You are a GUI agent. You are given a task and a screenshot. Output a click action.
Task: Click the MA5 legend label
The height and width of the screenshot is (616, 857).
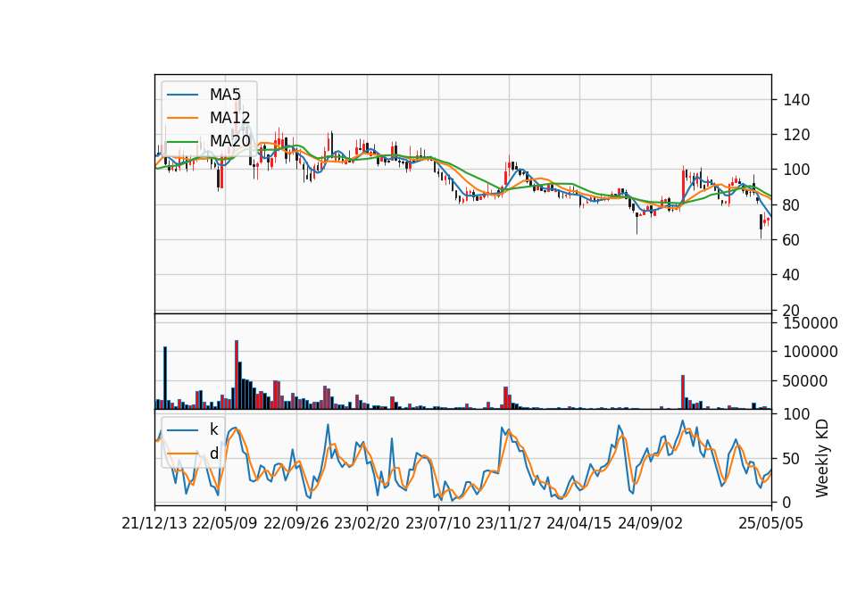(x=225, y=95)
